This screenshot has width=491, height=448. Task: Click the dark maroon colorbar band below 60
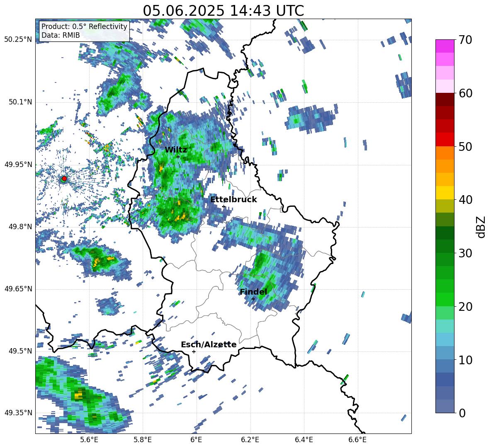point(445,99)
